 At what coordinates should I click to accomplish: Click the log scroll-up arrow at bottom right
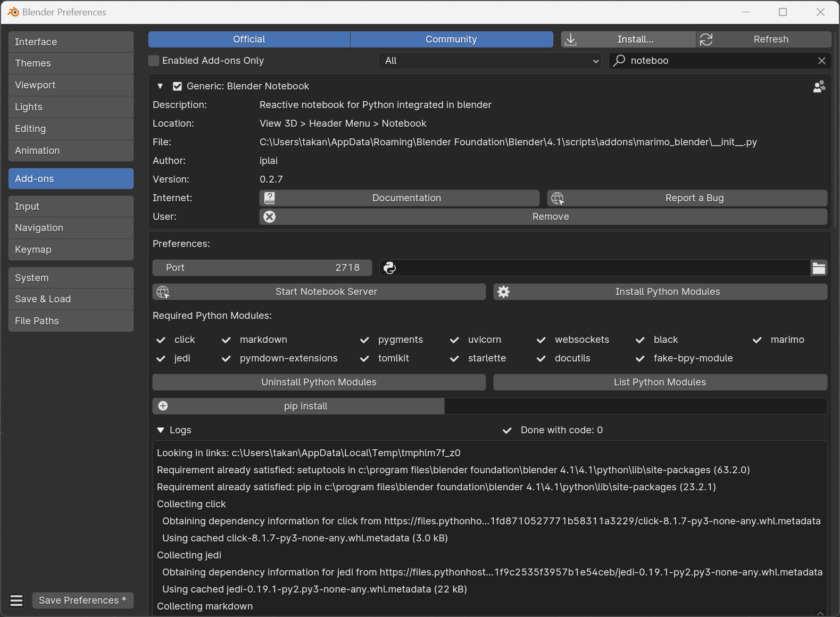[820, 613]
